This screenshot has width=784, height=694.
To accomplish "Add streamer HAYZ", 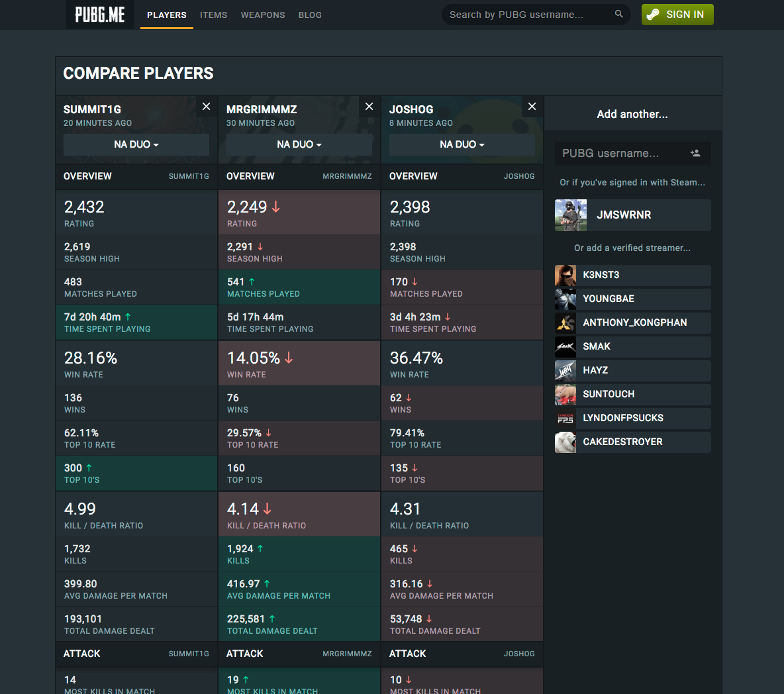I will (632, 370).
